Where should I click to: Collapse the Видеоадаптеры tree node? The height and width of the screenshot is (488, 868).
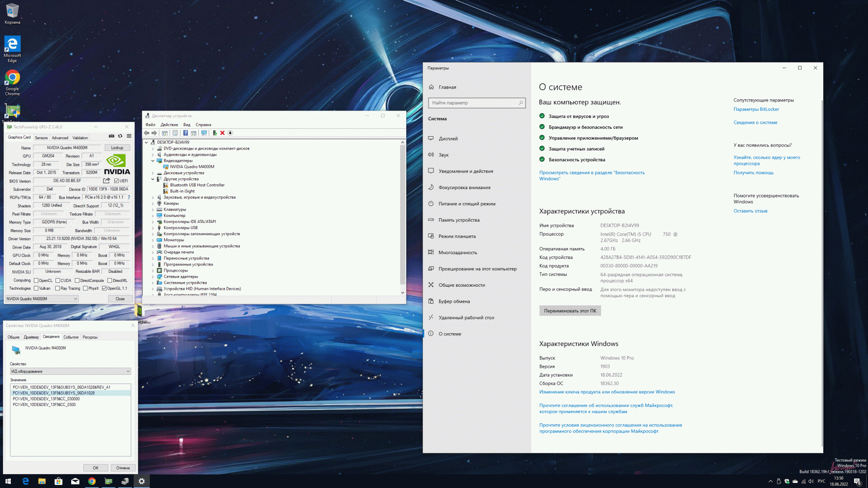(x=153, y=161)
